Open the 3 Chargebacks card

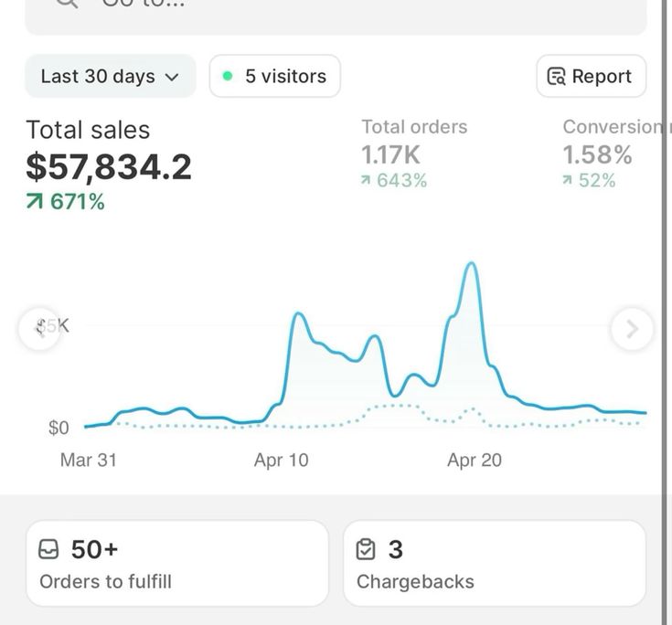coord(494,563)
